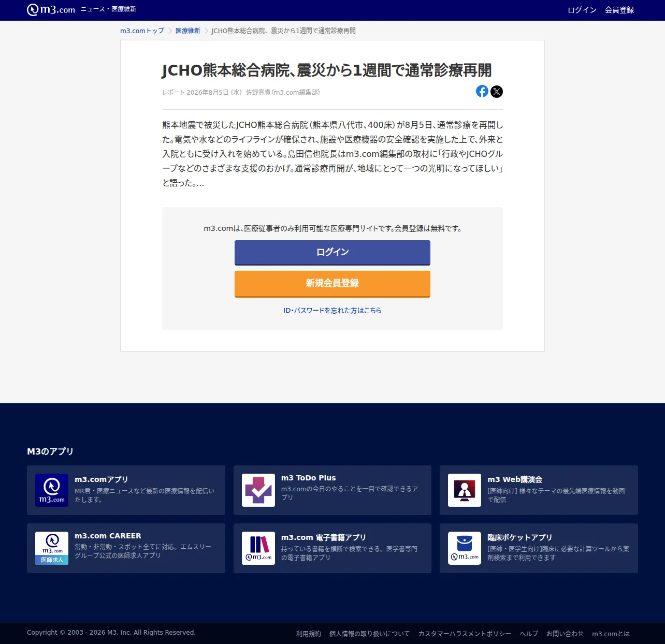
Task: Open the m3.com CAREER app icon
Action: tap(52, 548)
